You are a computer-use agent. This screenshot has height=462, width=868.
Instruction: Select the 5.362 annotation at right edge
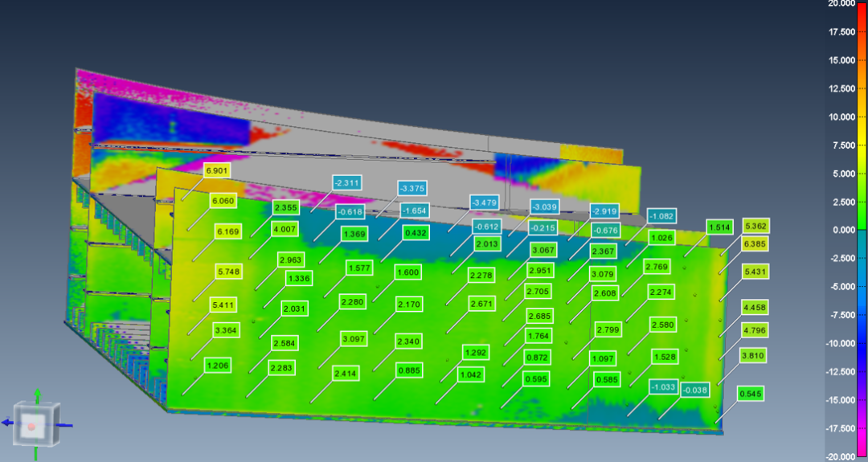click(x=755, y=226)
